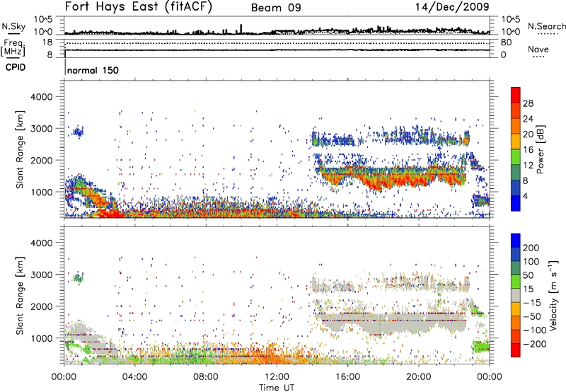Click the 'Time UT' axis title

click(x=277, y=388)
